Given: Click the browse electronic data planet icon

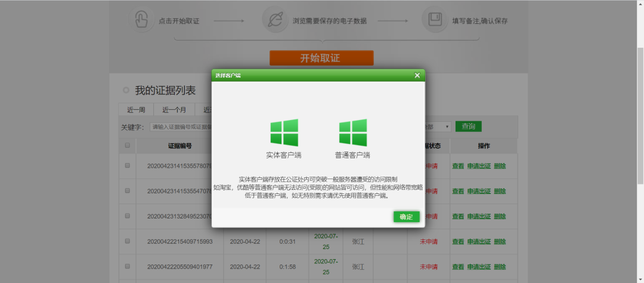Looking at the screenshot, I should [x=275, y=20].
